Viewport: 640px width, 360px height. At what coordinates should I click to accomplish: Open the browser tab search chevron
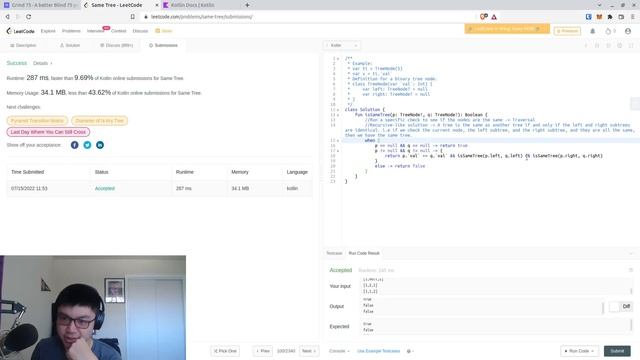click(x=600, y=5)
